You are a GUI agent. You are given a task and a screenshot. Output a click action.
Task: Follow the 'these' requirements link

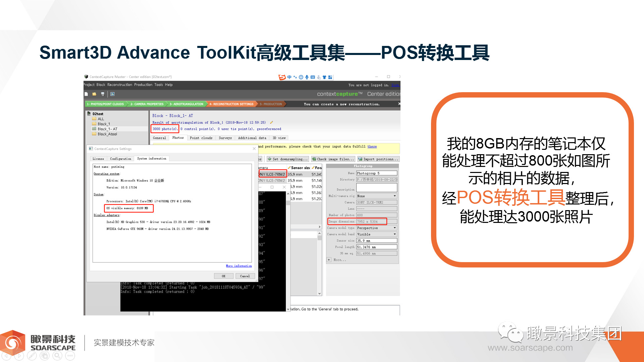372,146
